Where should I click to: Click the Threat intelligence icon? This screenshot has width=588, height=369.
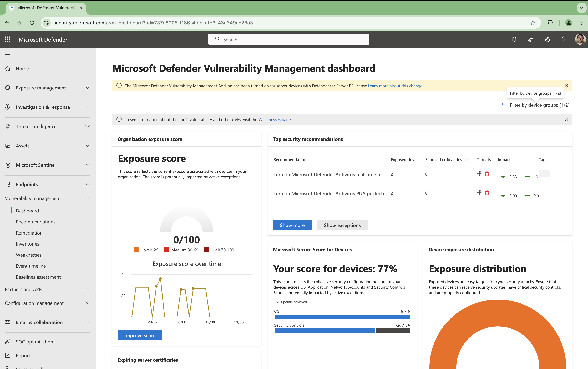coord(8,126)
